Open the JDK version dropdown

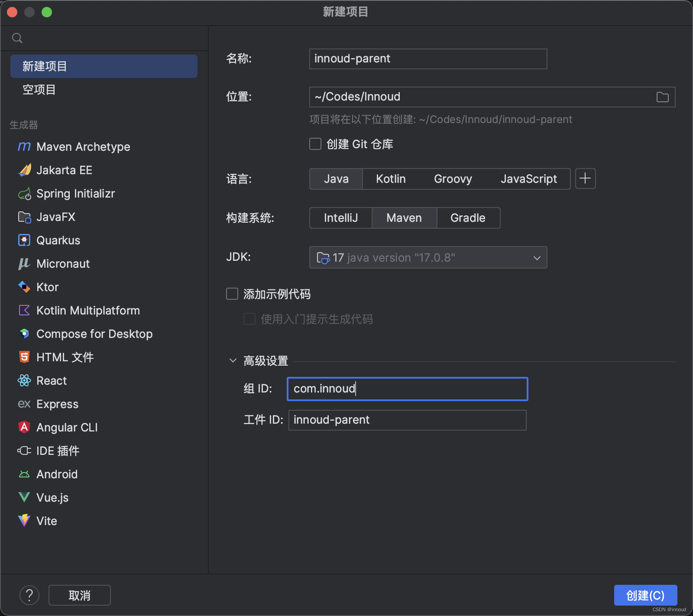pos(537,257)
